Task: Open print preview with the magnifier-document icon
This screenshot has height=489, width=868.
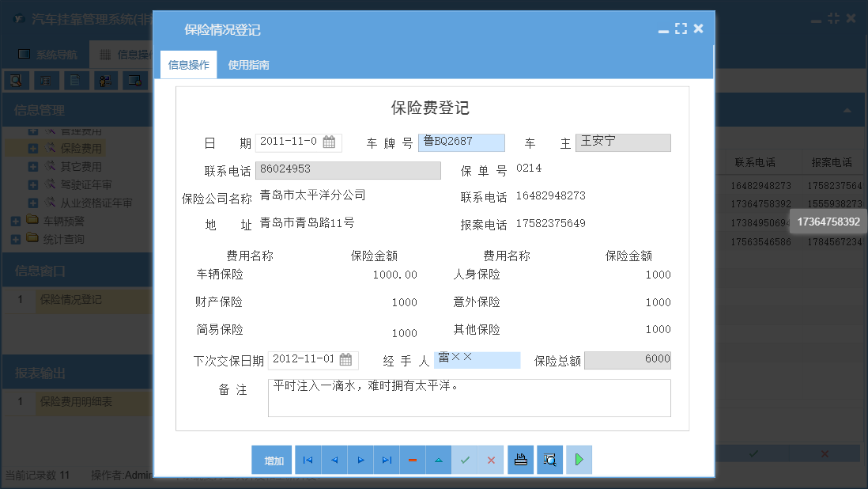Action: [x=549, y=460]
